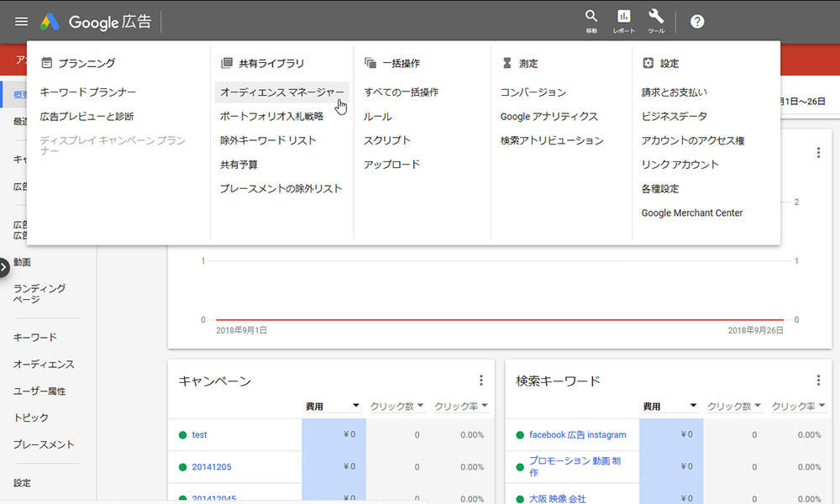Screen dimensions: 840x504
Task: Click the 設定 gear icon in menu
Action: point(648,63)
